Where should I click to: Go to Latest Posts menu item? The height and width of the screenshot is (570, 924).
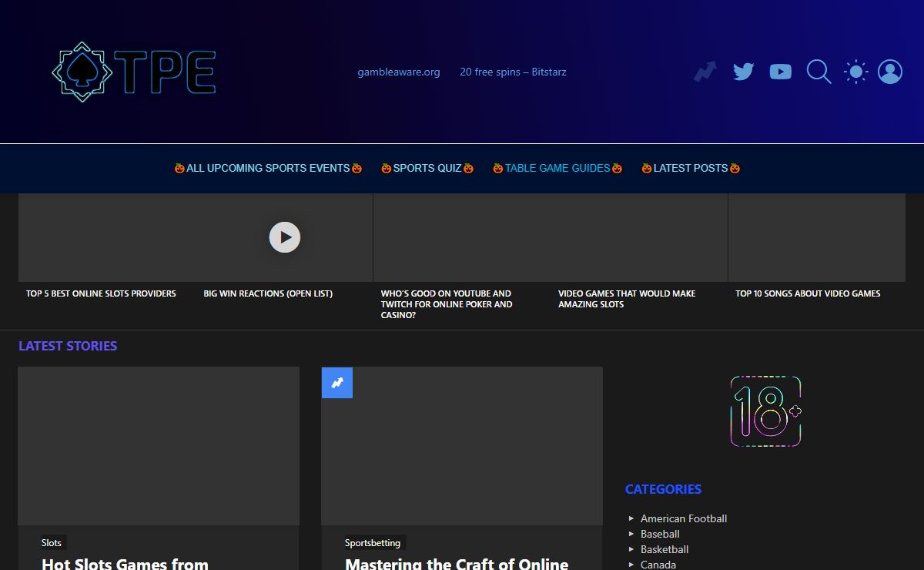[x=691, y=168]
